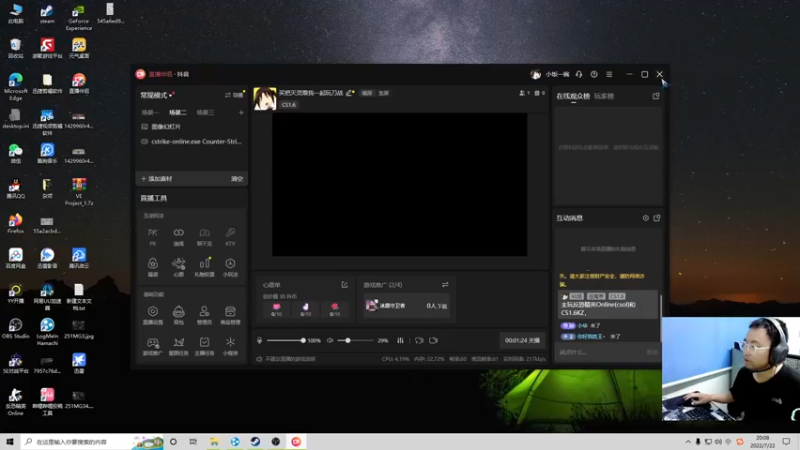Open the 心愿 wish tool
Screen dimensions: 800x450
click(x=179, y=267)
